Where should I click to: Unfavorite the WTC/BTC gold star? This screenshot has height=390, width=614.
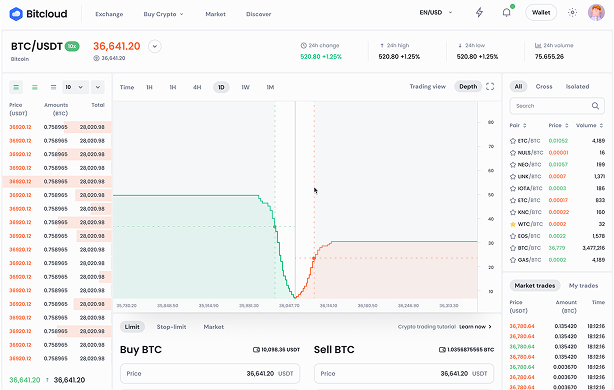click(513, 224)
